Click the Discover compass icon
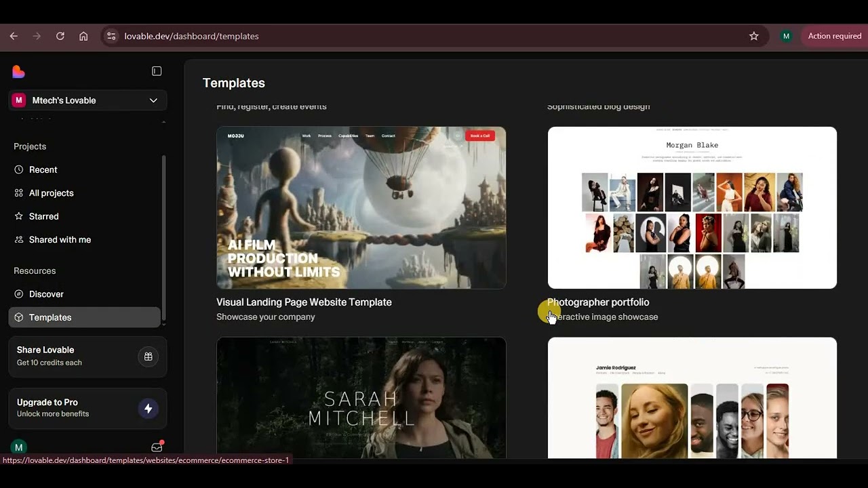This screenshot has height=488, width=868. (x=19, y=294)
